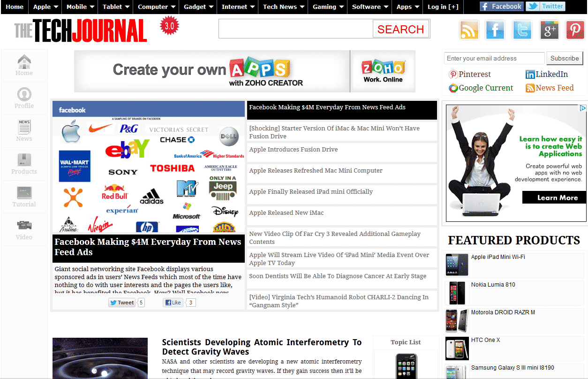
Task: Focus the search text field
Action: point(296,29)
